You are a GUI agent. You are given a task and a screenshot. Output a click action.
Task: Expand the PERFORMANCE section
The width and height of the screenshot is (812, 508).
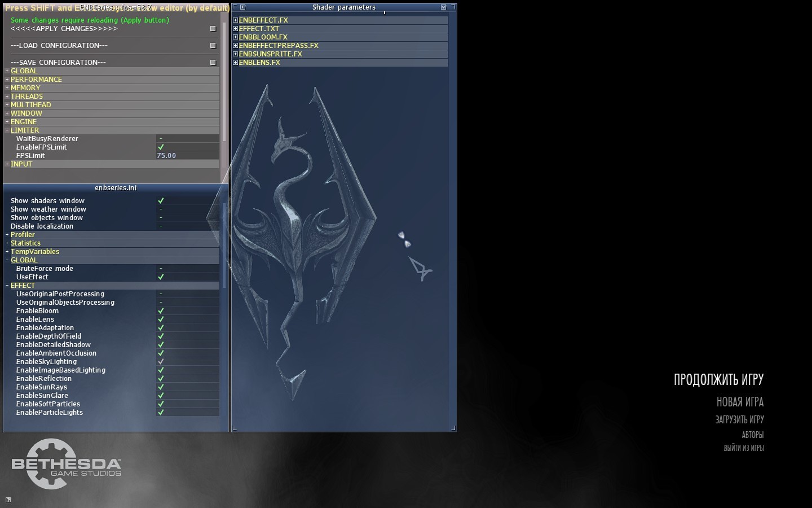(x=7, y=80)
